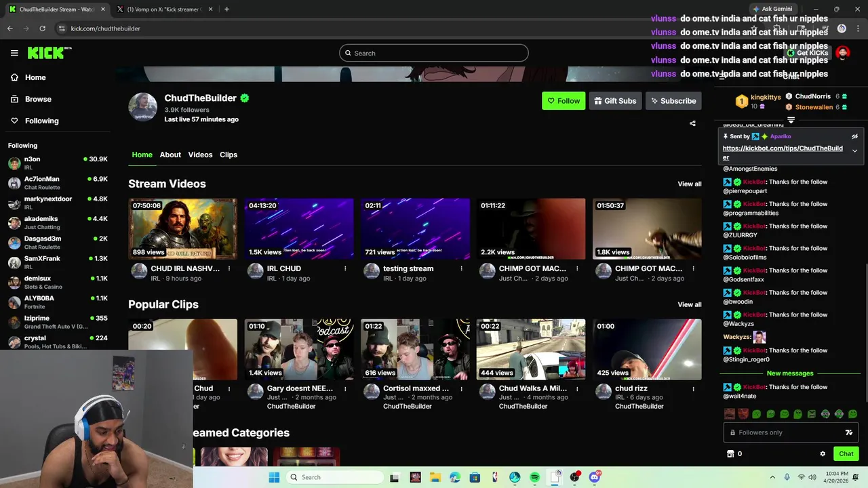Open n3on channel in Following list
Image resolution: width=868 pixels, height=488 pixels.
point(58,163)
